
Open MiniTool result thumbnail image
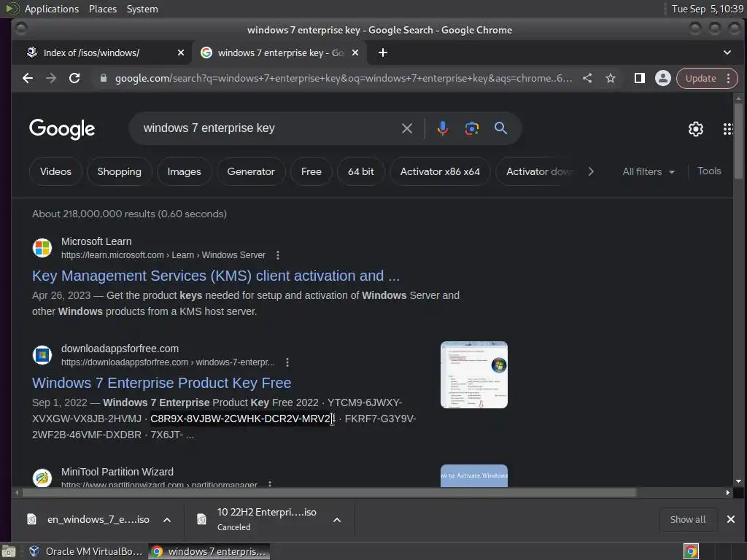coord(474,475)
